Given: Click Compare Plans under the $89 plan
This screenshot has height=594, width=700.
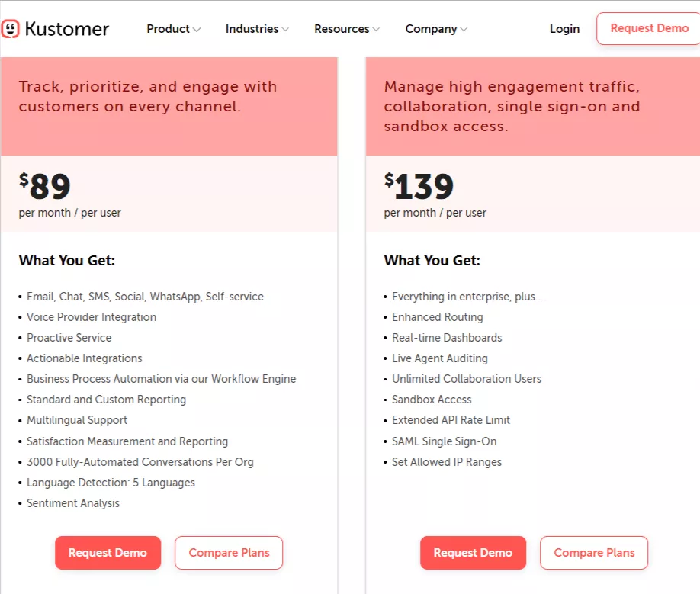Looking at the screenshot, I should [x=229, y=553].
